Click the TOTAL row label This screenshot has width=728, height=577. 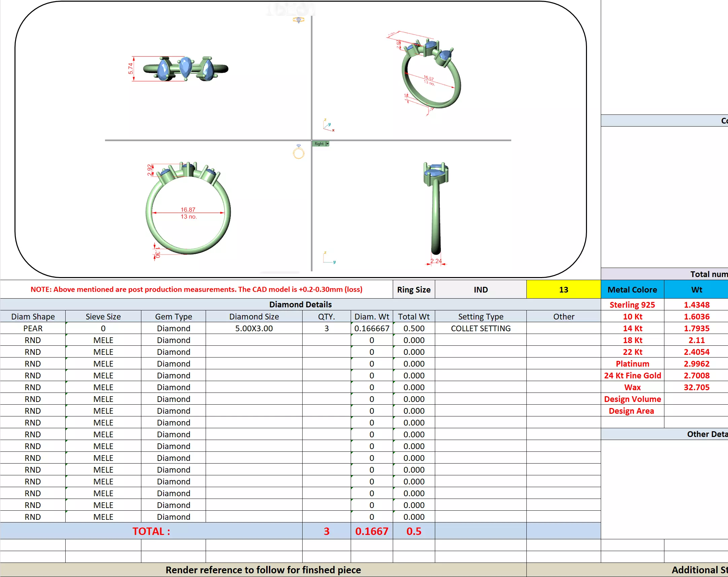coord(151,531)
